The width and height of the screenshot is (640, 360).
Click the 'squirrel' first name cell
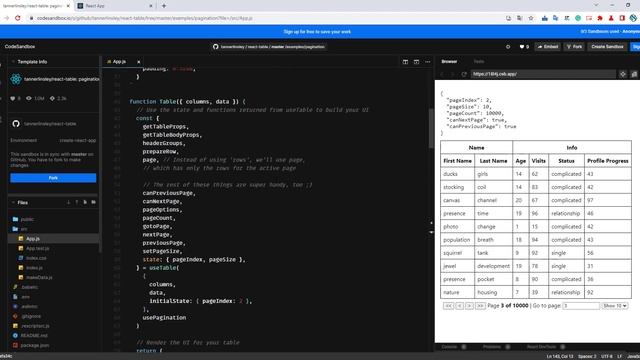pyautogui.click(x=458, y=253)
